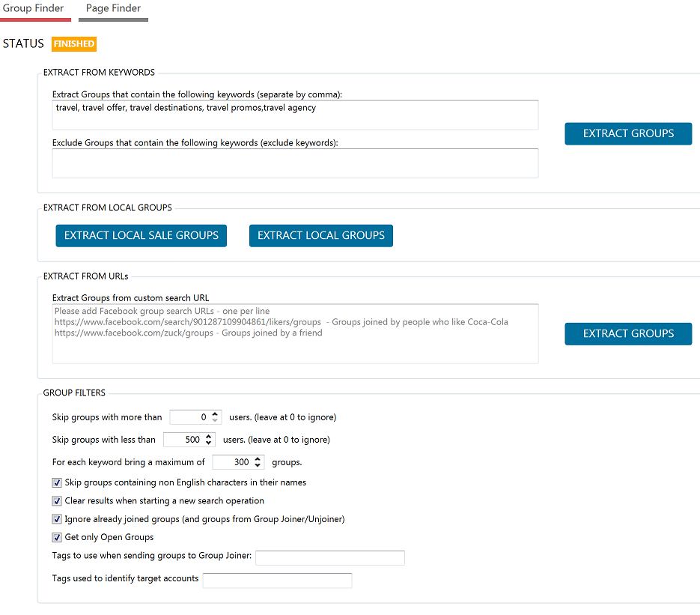
Task: Decrease maximum groups per keyword value
Action: pyautogui.click(x=258, y=465)
